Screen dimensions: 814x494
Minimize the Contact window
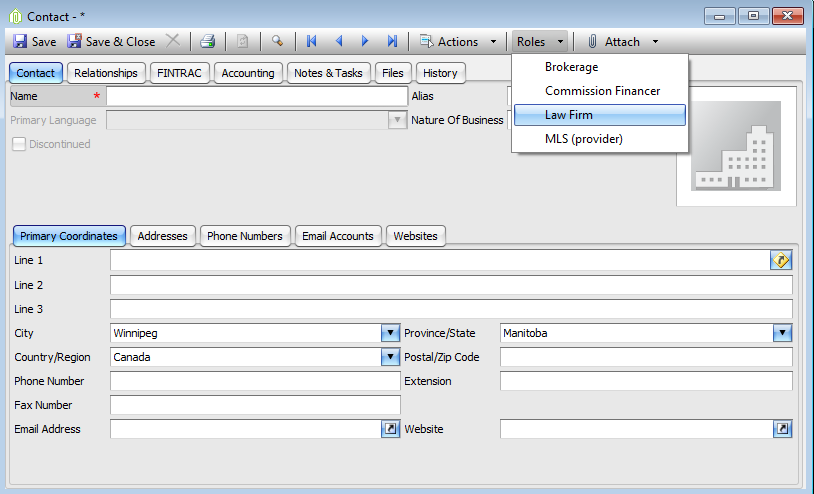[x=720, y=16]
